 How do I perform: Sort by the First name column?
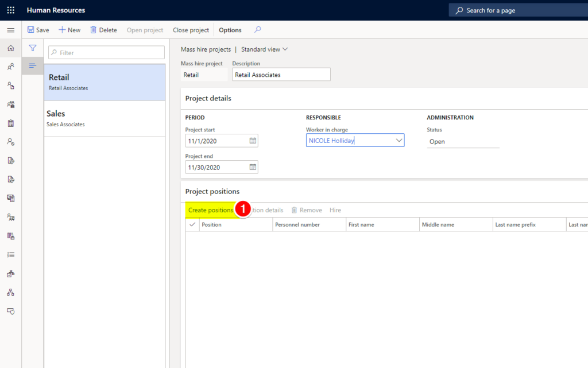click(x=383, y=224)
